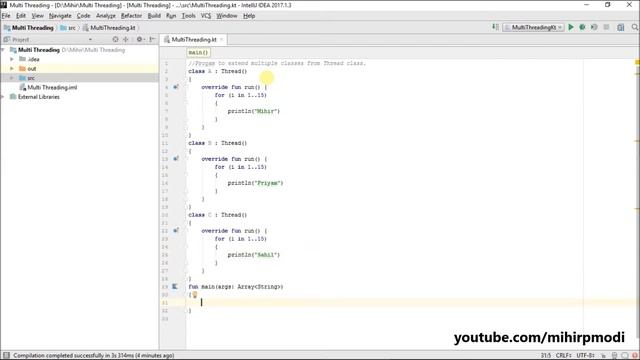Click override gutter icon for class B run()
Viewport: 640px width, 360px height.
coord(176,159)
